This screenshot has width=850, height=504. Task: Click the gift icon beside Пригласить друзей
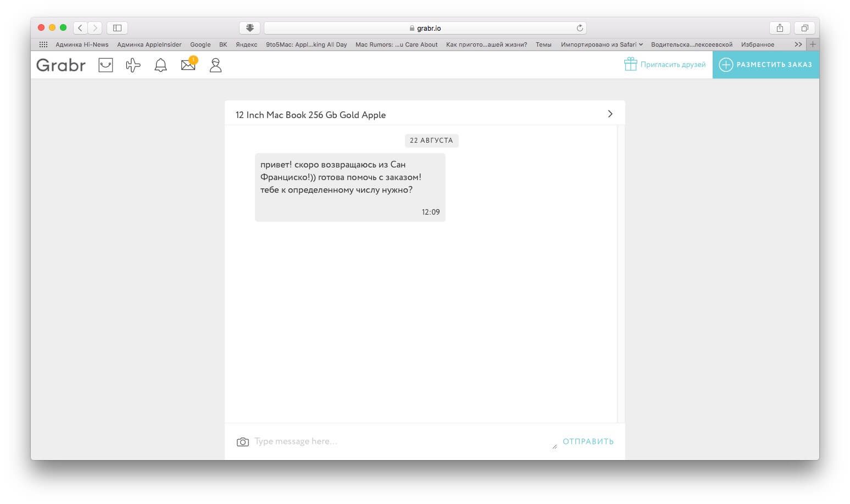(630, 64)
